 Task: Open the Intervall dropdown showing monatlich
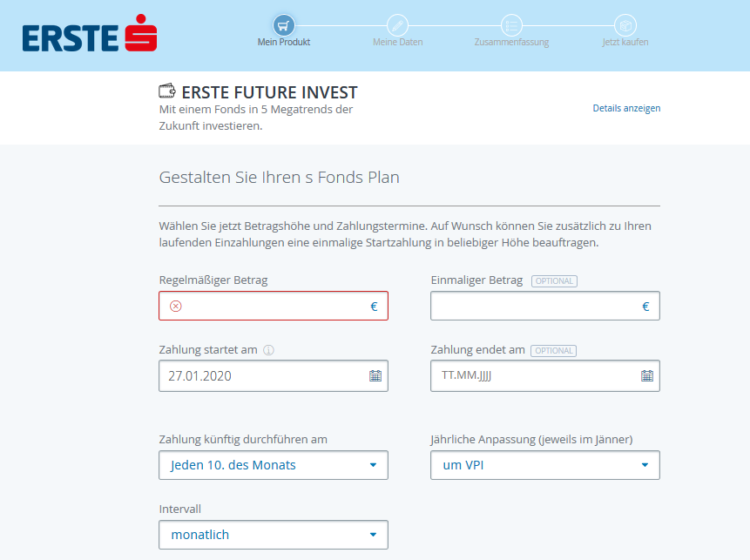tap(273, 535)
